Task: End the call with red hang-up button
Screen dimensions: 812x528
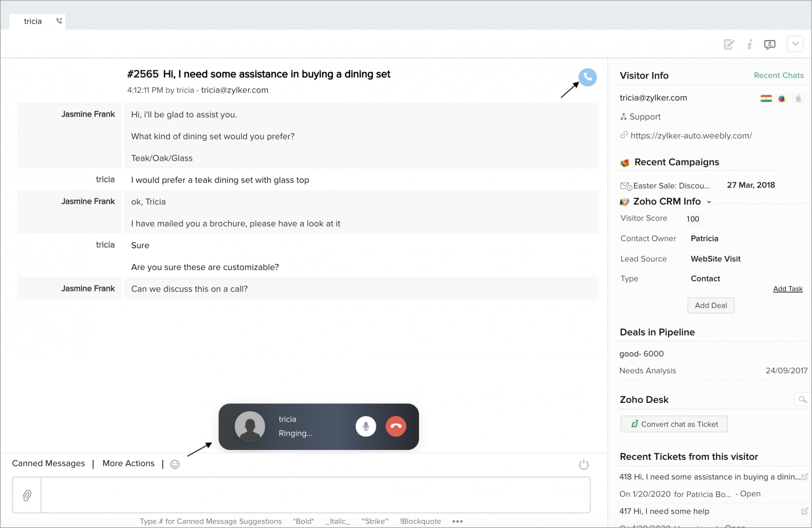Action: 396,426
